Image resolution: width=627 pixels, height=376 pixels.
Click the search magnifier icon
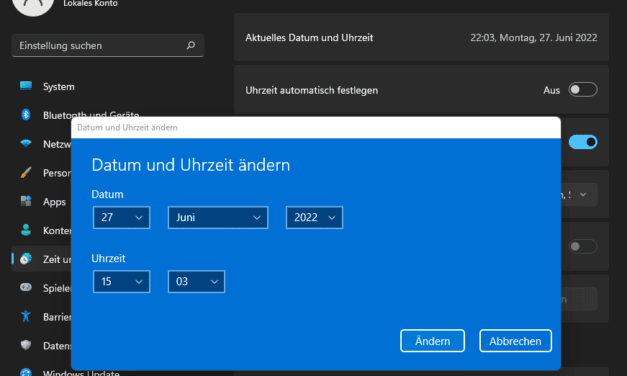point(191,45)
